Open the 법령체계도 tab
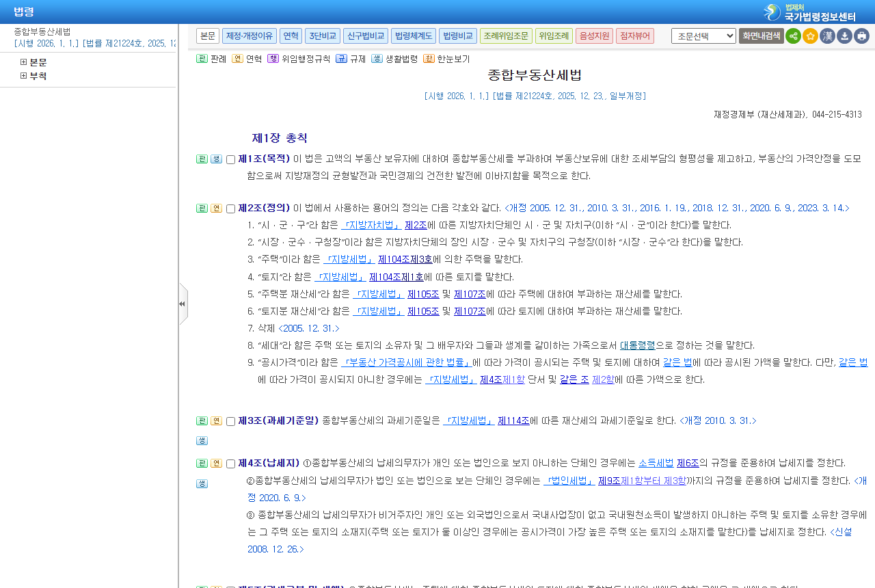This screenshot has width=875, height=588. click(x=414, y=36)
